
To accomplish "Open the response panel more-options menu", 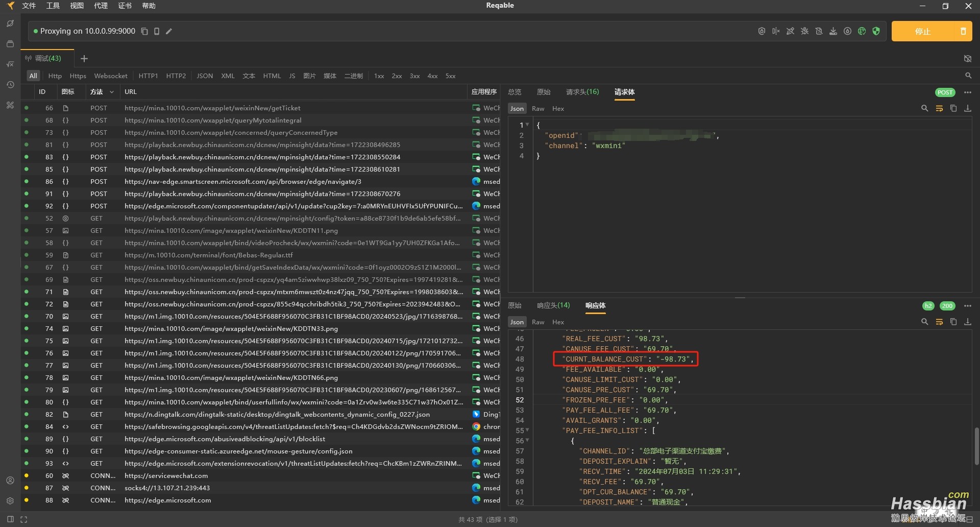I will pos(967,306).
